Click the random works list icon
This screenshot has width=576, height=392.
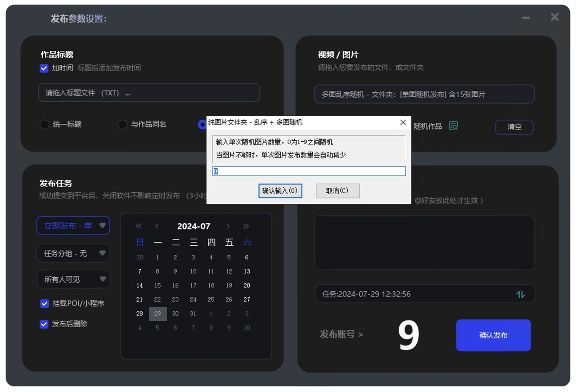click(454, 126)
